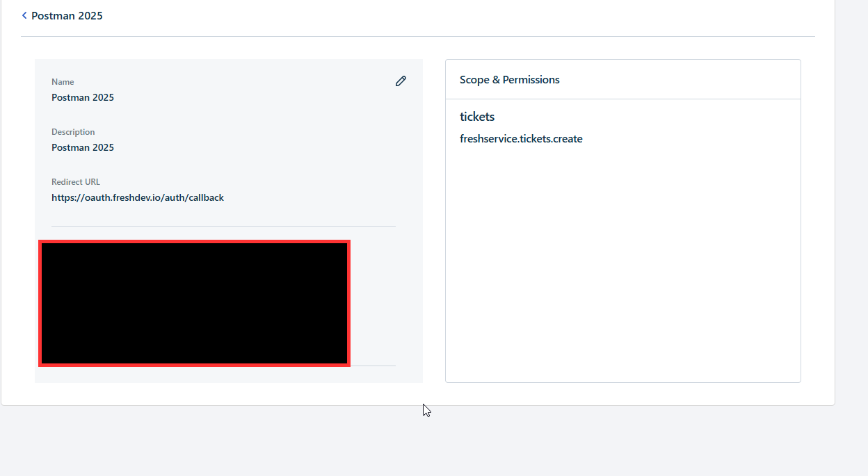Click blank area right of the Description value

point(264,147)
